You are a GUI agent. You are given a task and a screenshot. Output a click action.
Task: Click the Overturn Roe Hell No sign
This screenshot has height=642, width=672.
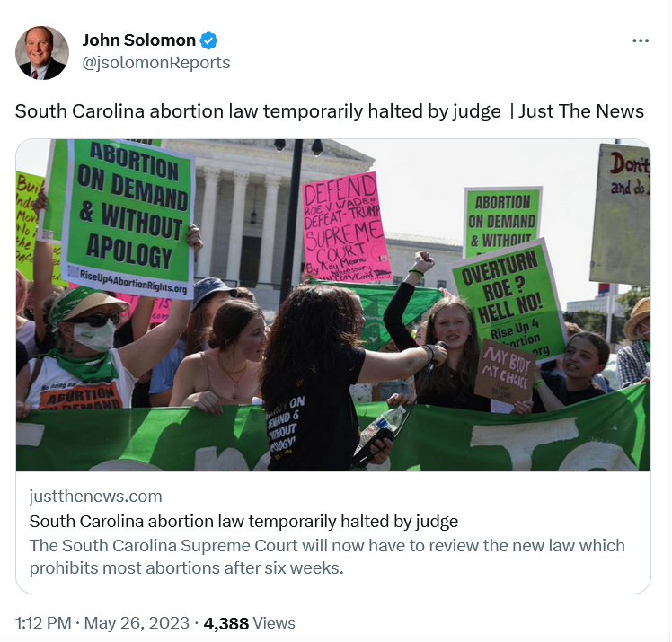508,300
